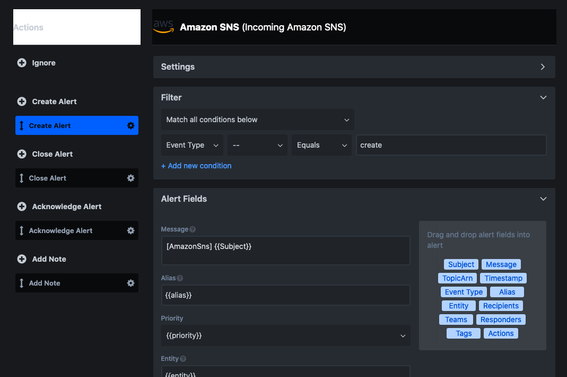Click the Teams alert field tag

tap(456, 320)
